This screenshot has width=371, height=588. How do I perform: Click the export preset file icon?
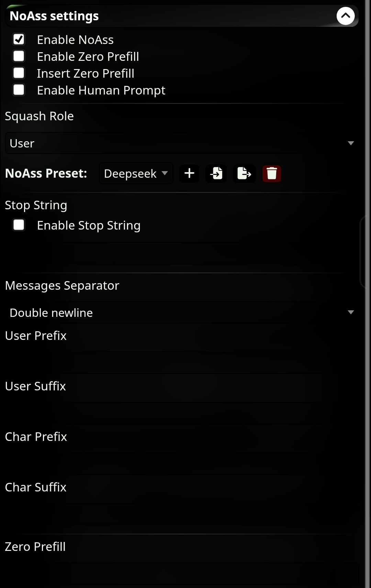pos(244,173)
